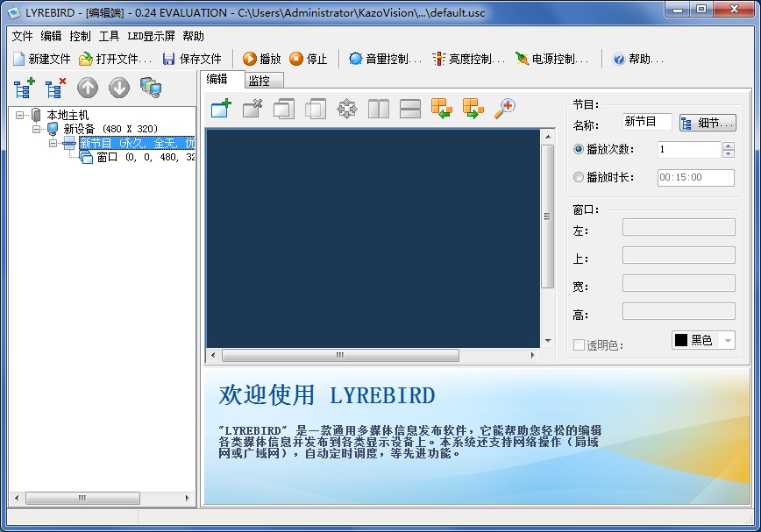Click the preview vertical scrollbar thumb
The width and height of the screenshot is (761, 532).
pyautogui.click(x=547, y=216)
